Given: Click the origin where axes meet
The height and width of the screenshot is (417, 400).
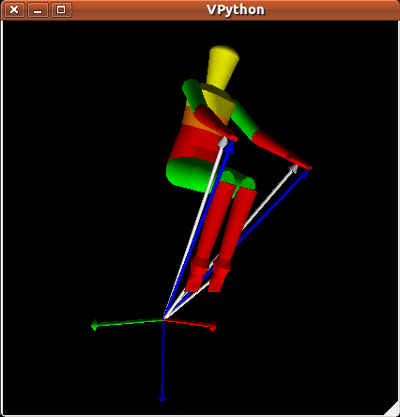Looking at the screenshot, I should (164, 319).
